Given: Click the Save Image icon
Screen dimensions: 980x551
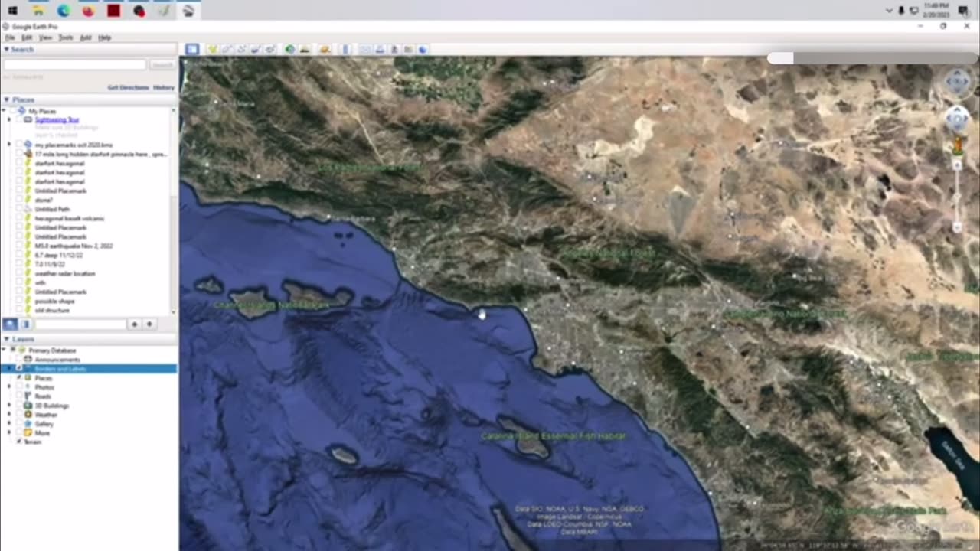Looking at the screenshot, I should (394, 49).
